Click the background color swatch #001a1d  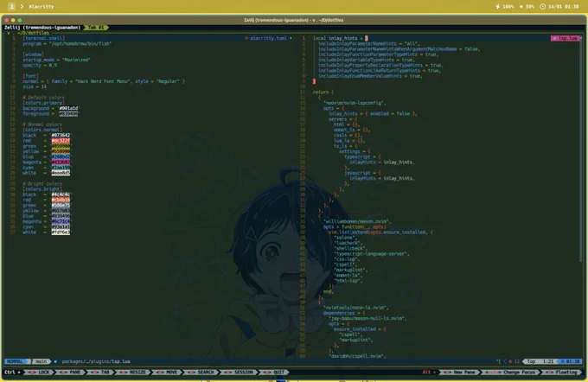point(68,108)
